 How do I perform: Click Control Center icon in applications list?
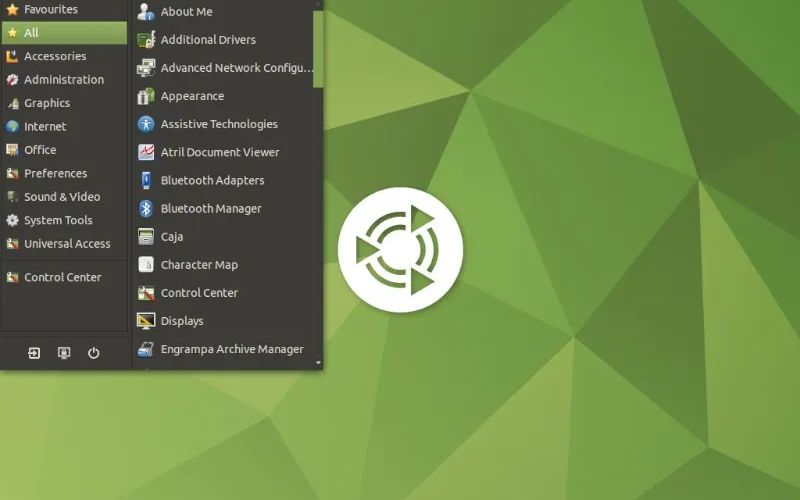tap(146, 293)
